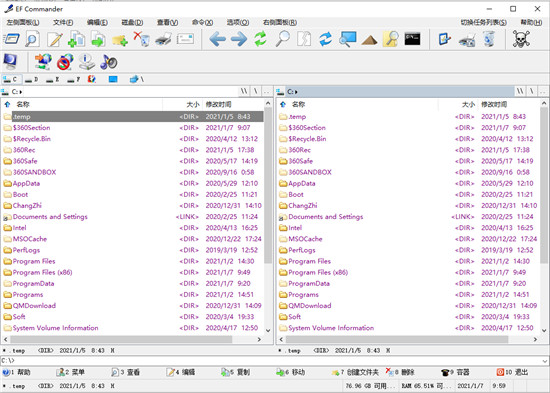Click the Copy files icon with green plus

point(76,39)
